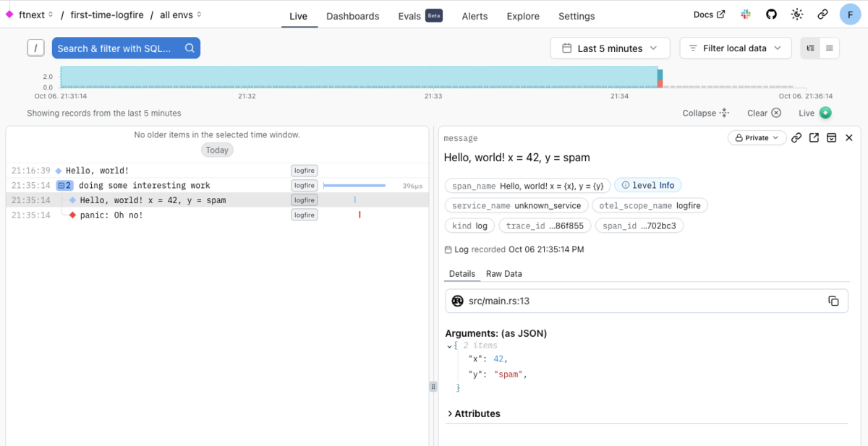868x446 pixels.
Task: Click the otel_scope_name logfire chip
Action: 650,205
